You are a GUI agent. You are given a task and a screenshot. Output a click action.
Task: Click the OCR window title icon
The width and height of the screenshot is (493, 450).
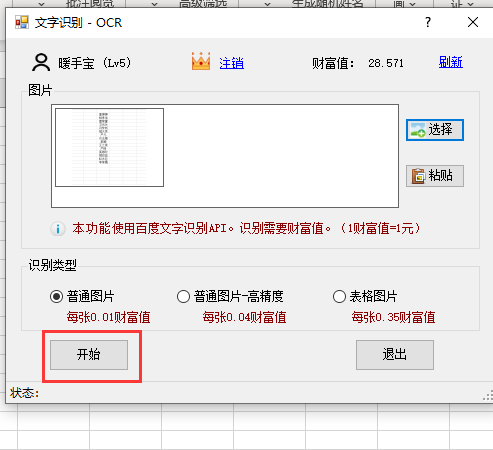(22, 22)
